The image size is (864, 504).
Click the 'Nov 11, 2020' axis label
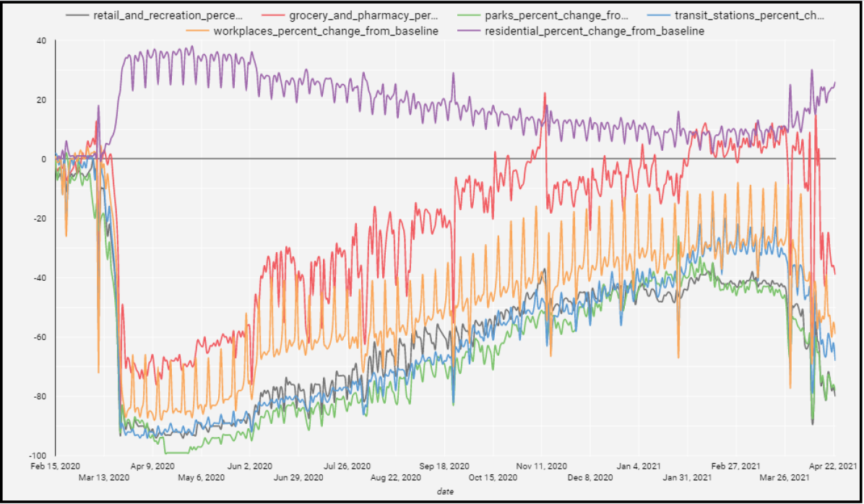543,466
